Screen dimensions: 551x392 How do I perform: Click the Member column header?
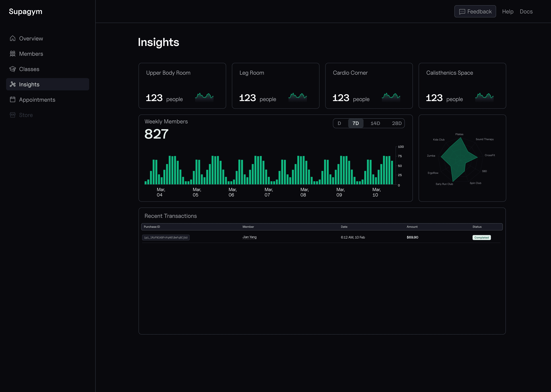[x=248, y=227]
